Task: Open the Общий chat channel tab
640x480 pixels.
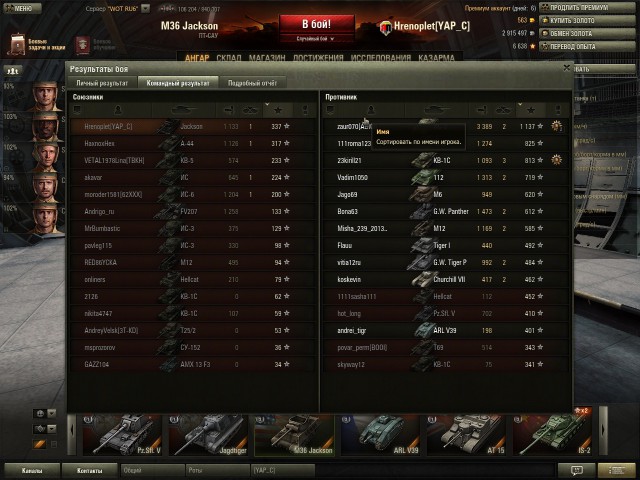Action: click(x=152, y=471)
